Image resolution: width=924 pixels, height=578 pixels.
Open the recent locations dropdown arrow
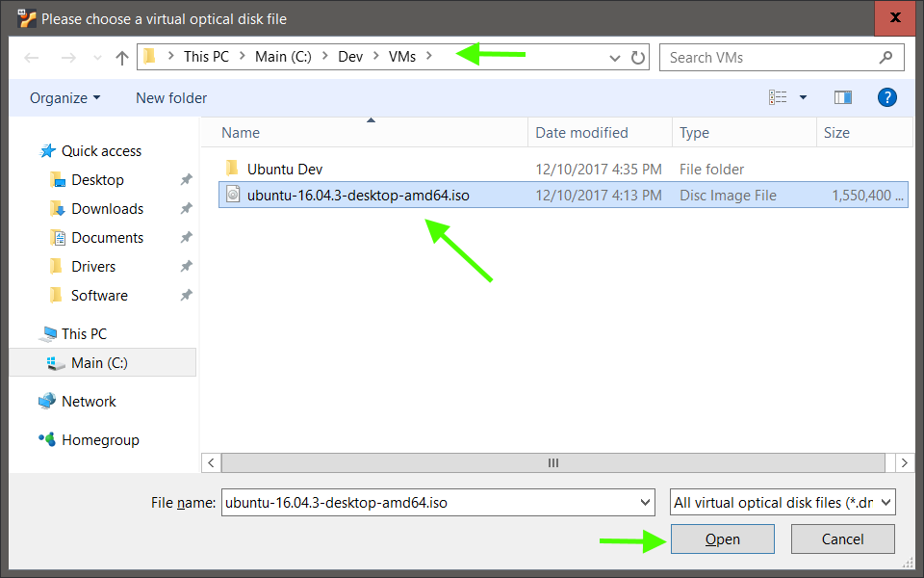tap(98, 58)
